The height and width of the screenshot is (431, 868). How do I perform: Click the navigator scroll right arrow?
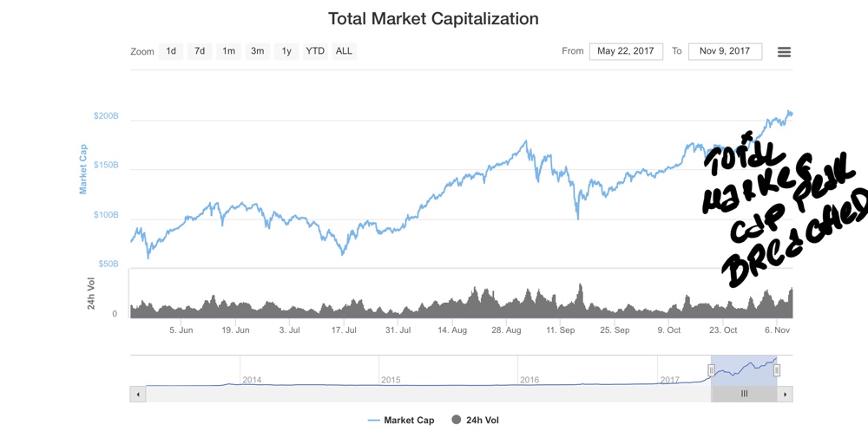click(785, 394)
